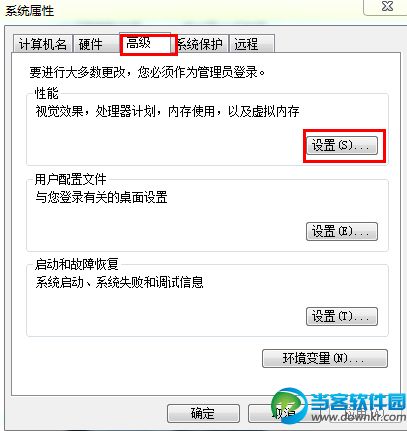Switch to the 系统保护 tab
Screen dimensions: 407x431
(x=201, y=44)
